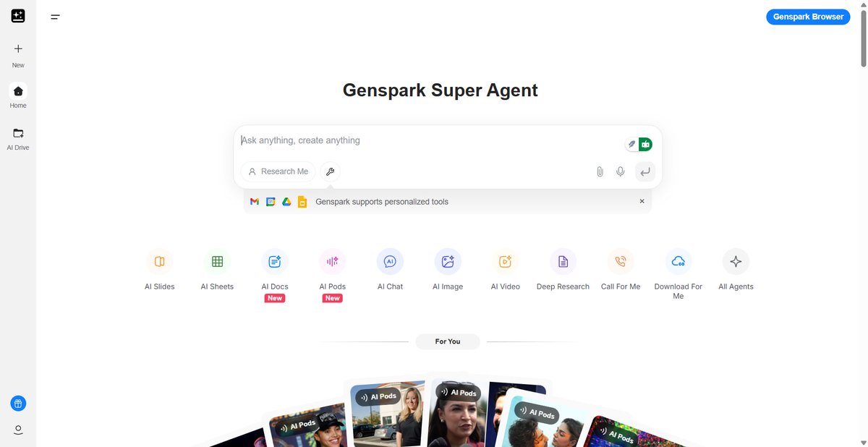The height and width of the screenshot is (447, 868).
Task: Click the Google Drive icon in the banner
Action: pyautogui.click(x=286, y=202)
